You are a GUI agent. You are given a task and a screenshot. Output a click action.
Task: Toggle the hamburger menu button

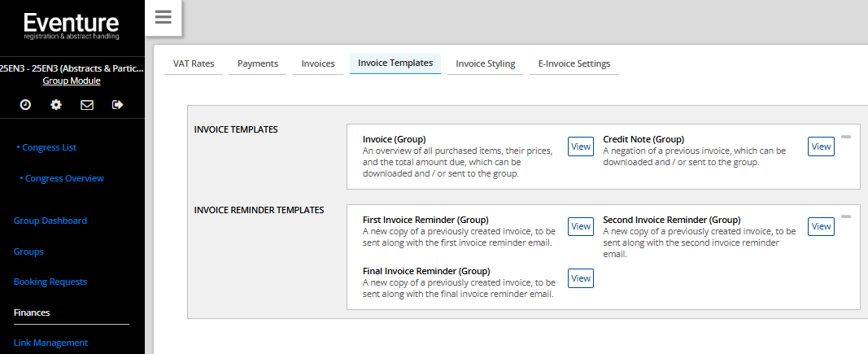[163, 18]
